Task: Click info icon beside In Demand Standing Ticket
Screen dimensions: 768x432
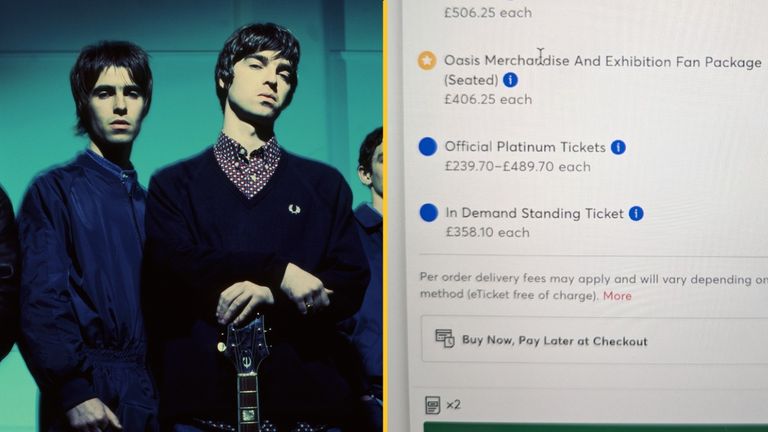Action: 636,214
